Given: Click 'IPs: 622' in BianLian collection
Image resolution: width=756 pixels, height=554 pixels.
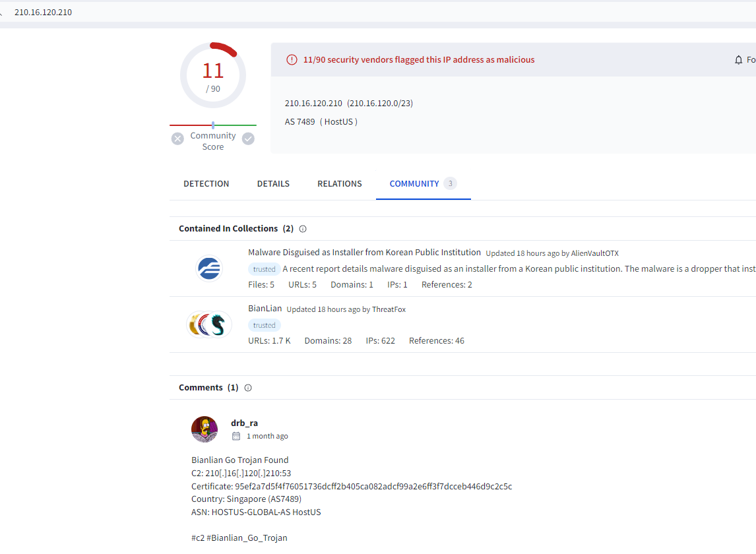Looking at the screenshot, I should (x=381, y=340).
